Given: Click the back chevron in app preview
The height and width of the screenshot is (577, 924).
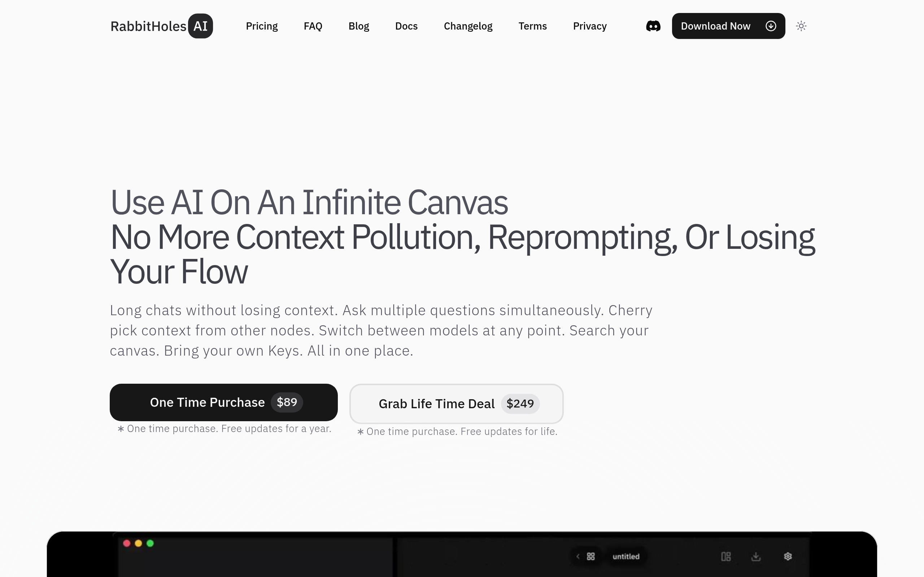Looking at the screenshot, I should (x=578, y=556).
